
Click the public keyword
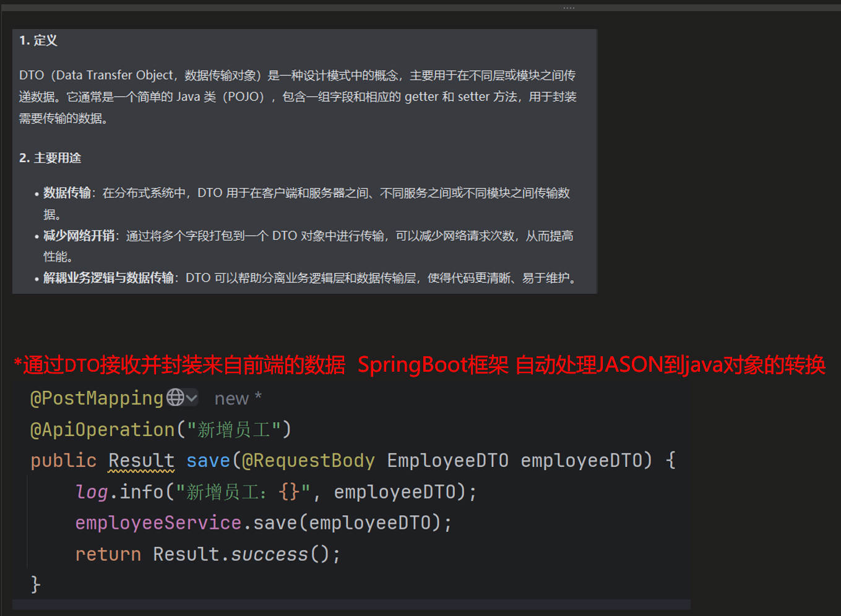(64, 461)
